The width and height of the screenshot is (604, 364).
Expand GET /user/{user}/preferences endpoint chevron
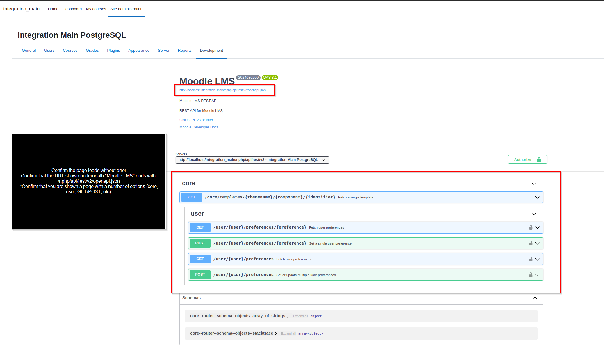click(537, 259)
